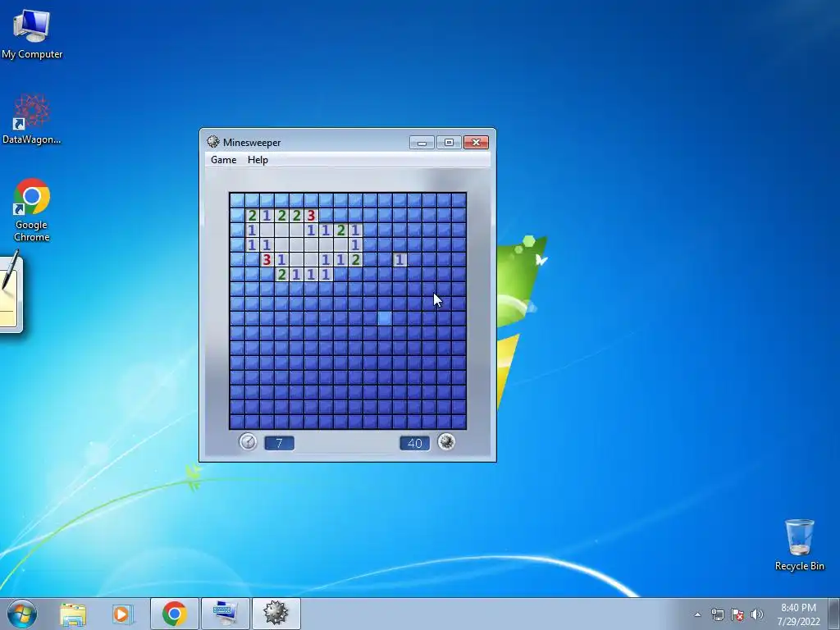Minimize the Minesweeper window

[x=422, y=143]
